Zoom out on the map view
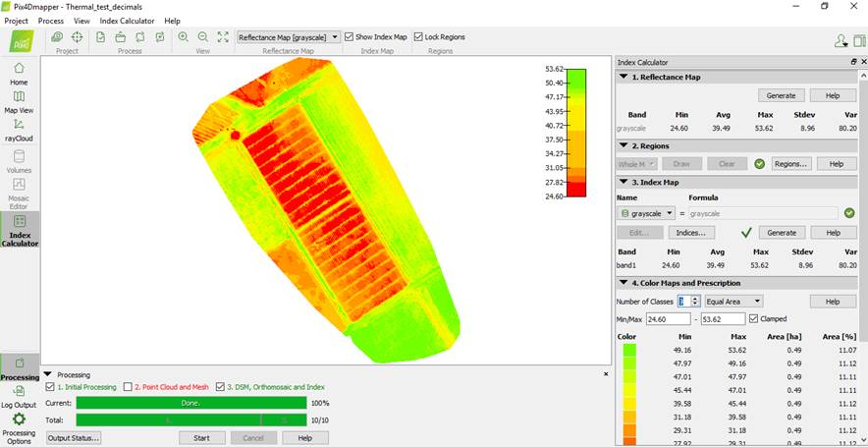Image resolution: width=868 pixels, height=447 pixels. [x=202, y=37]
